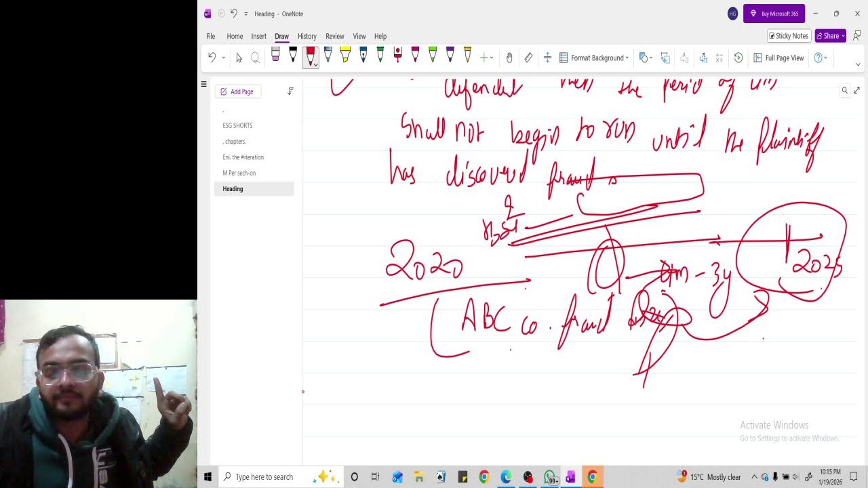Open the Help dropdown
The height and width of the screenshot is (488, 868).
(x=821, y=58)
